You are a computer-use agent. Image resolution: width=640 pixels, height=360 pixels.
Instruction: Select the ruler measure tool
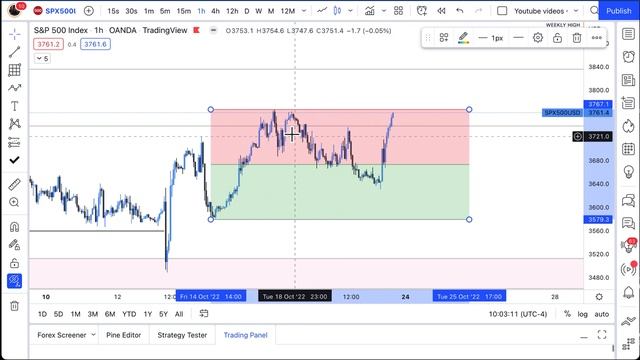coord(14,184)
